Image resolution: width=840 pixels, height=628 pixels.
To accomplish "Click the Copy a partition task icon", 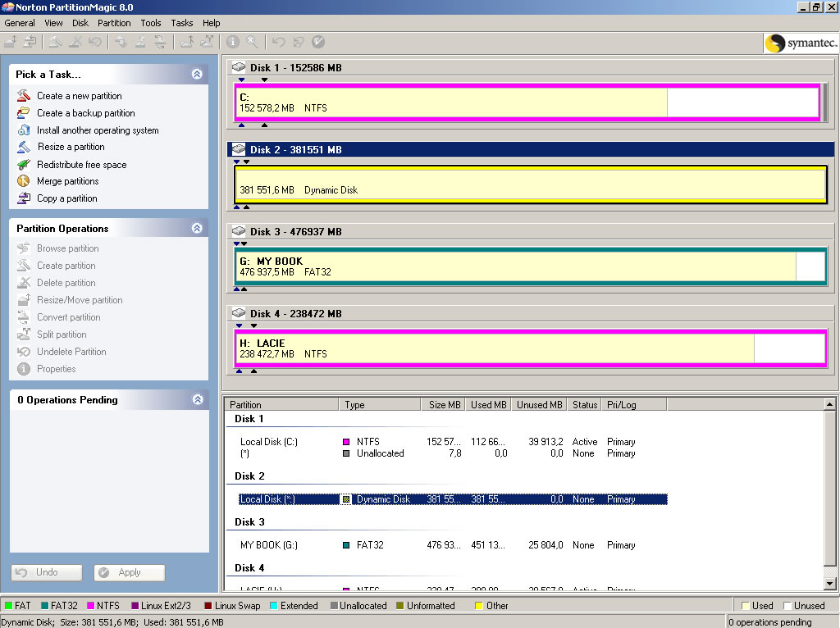I will [x=24, y=198].
